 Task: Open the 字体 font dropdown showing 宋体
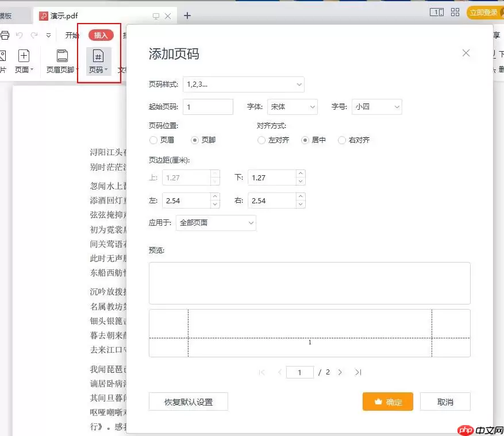tap(293, 106)
